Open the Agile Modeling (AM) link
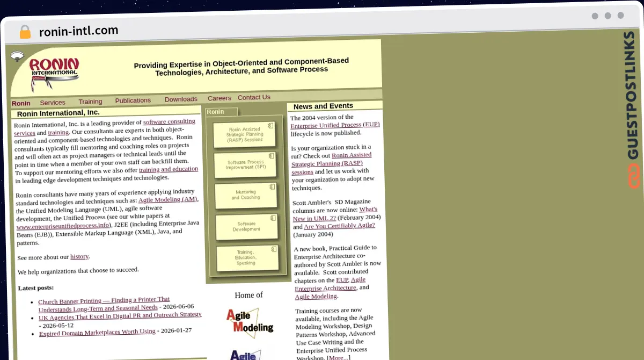The height and width of the screenshot is (360, 644). tap(168, 199)
